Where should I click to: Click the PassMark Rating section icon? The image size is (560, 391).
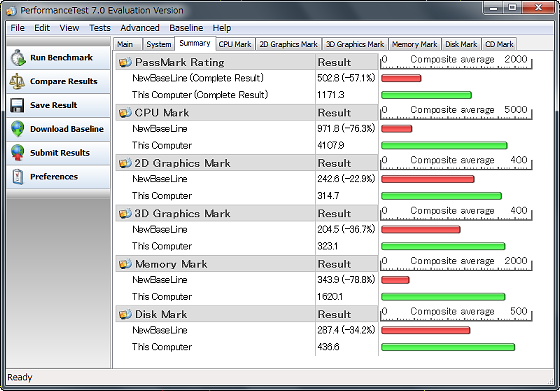pos(125,62)
